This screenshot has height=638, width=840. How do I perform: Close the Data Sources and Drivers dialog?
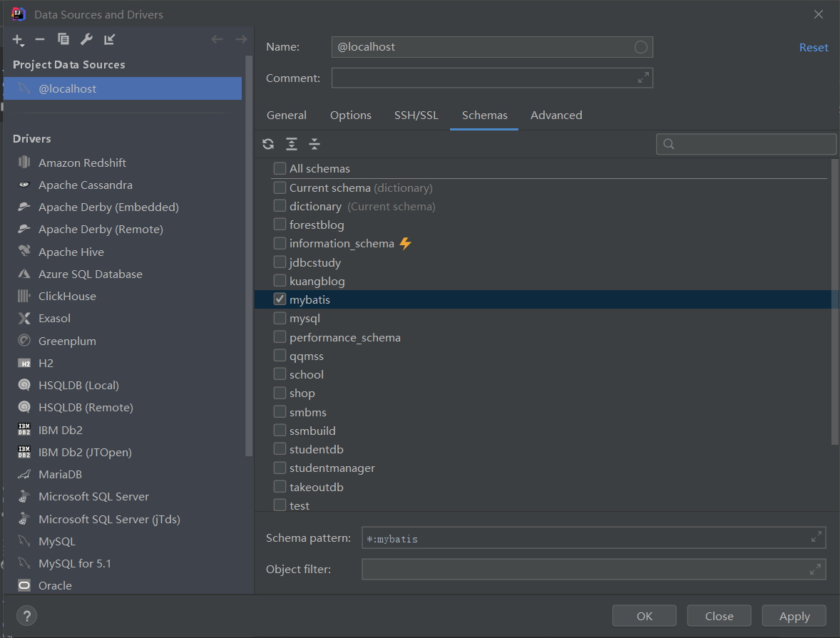pos(818,14)
